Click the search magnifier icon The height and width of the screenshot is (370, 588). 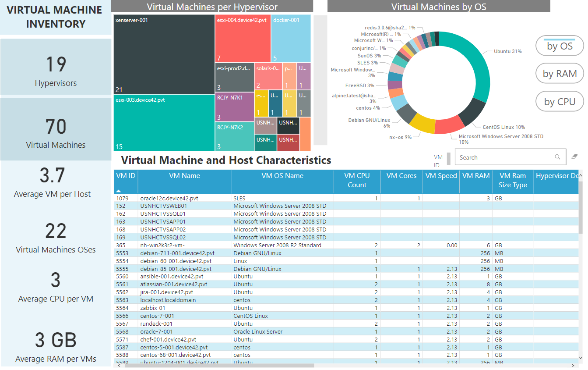tap(557, 157)
